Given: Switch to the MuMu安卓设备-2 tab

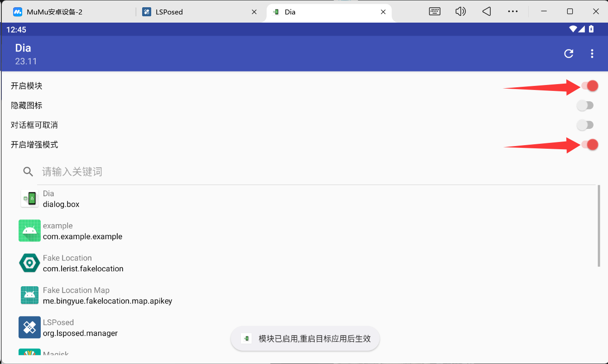Looking at the screenshot, I should [68, 12].
